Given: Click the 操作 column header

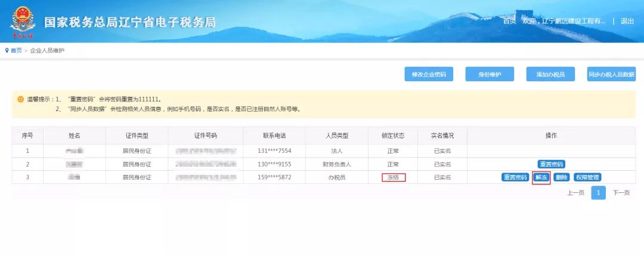Looking at the screenshot, I should point(551,136).
